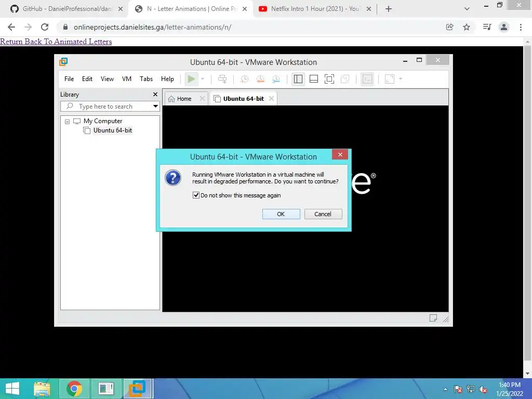
Task: Click Send Ctrl+Alt+Del toolbar icon
Action: 222,79
